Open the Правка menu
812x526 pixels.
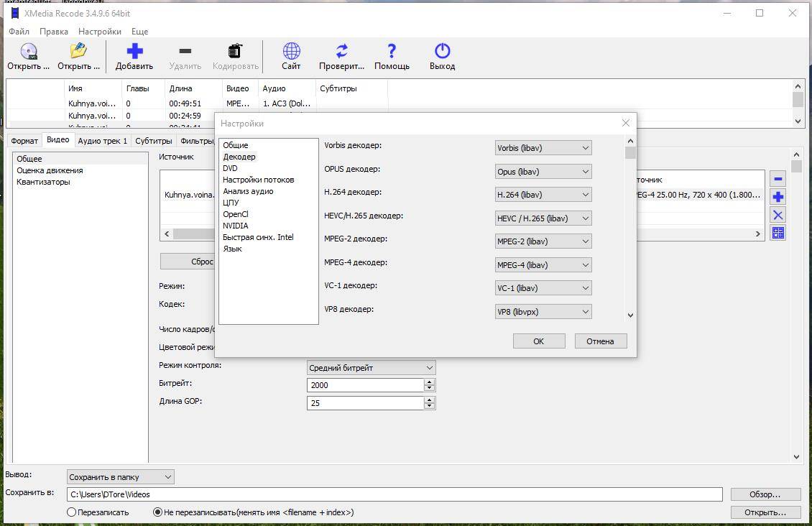[x=54, y=32]
